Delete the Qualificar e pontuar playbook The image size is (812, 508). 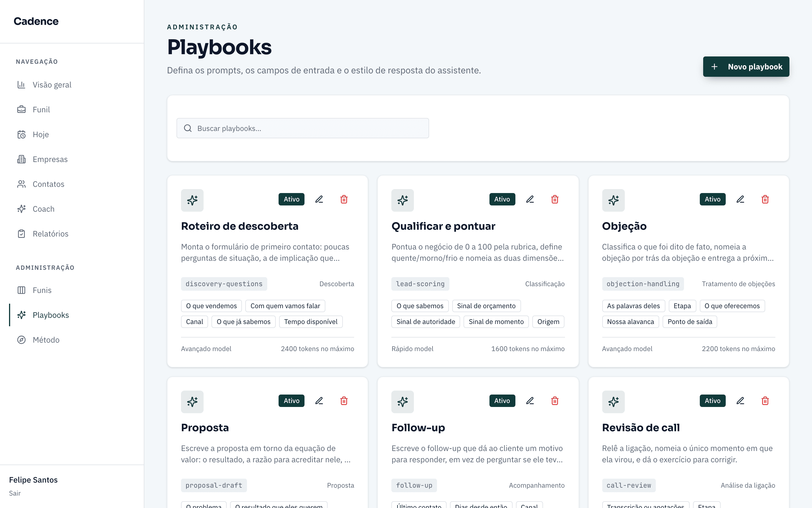click(x=555, y=199)
